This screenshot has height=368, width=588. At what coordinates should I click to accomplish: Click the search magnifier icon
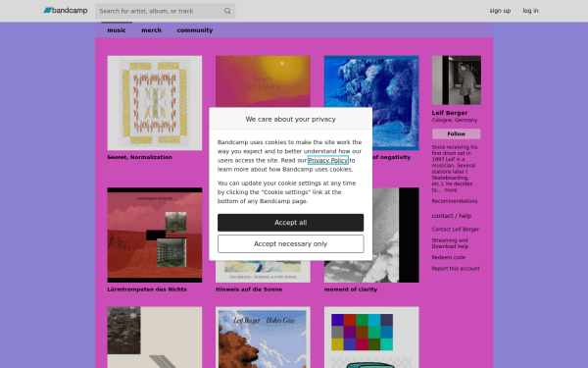227,11
